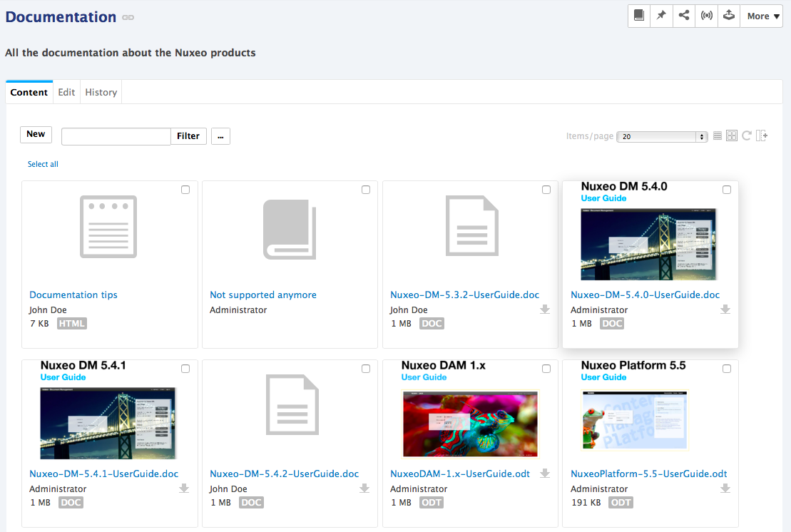Click the pin icon in the top toolbar
791x532 pixels.
[661, 16]
